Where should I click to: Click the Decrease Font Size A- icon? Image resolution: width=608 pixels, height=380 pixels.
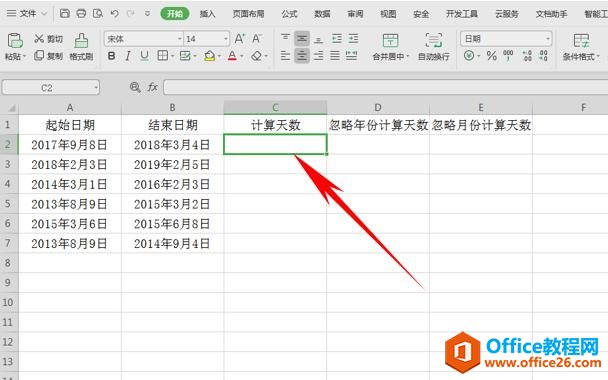coord(257,38)
